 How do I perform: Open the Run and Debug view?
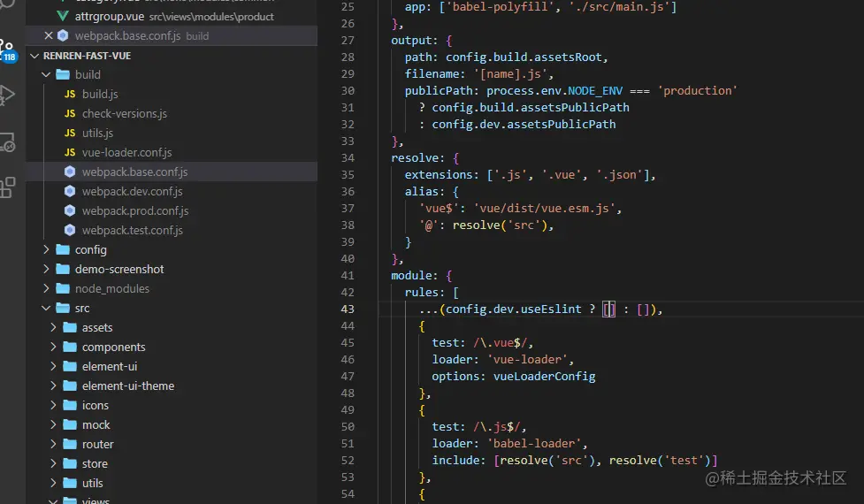pos(7,95)
